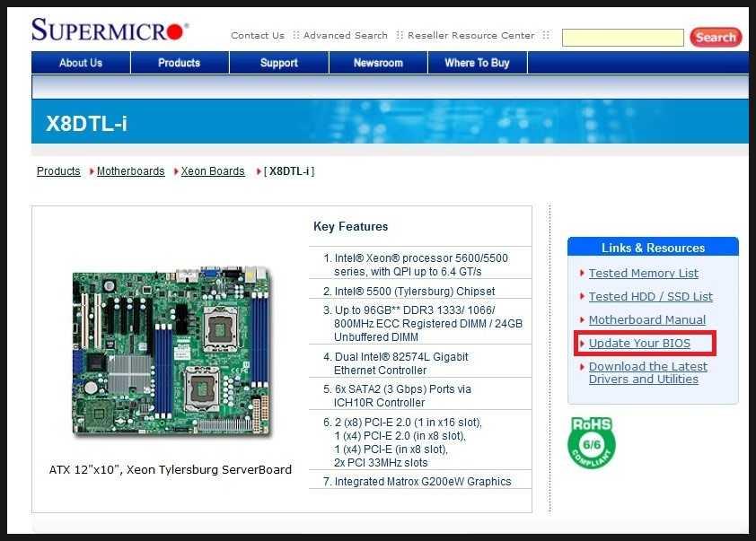
Task: Open the Advanced Search link
Action: click(x=345, y=35)
